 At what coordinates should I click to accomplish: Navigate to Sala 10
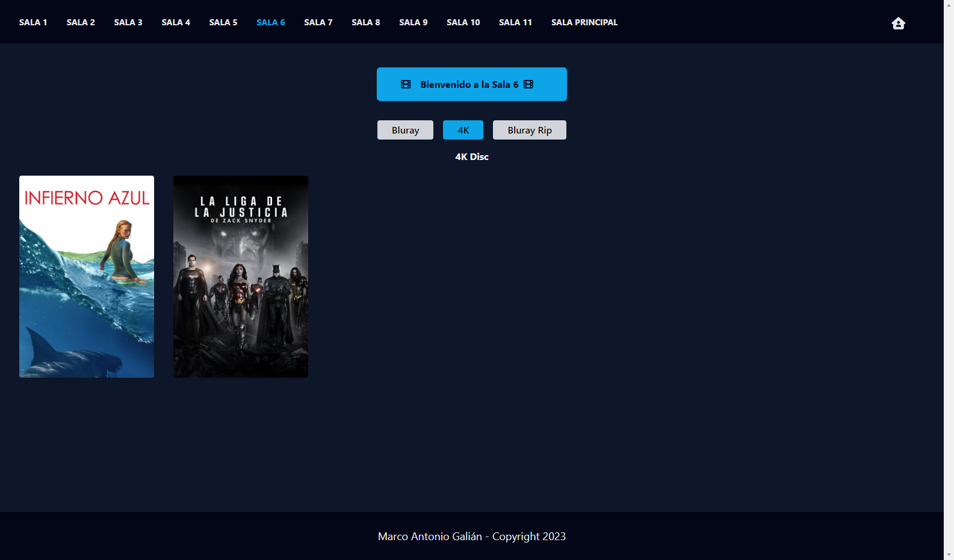click(463, 22)
